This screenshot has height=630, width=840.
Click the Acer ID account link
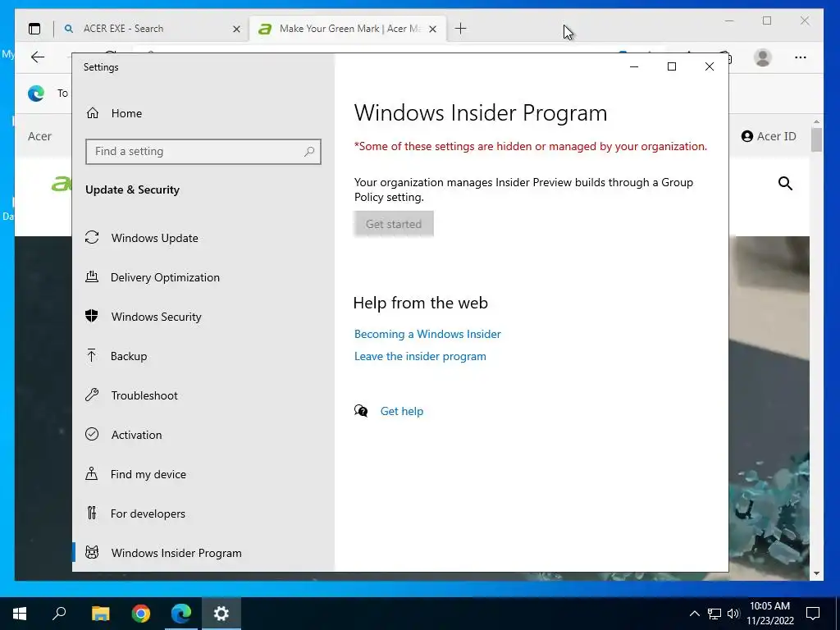[x=769, y=136]
